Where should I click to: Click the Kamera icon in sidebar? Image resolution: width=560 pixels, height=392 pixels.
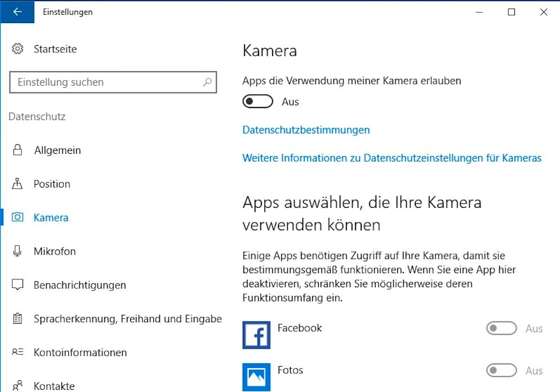tap(17, 217)
